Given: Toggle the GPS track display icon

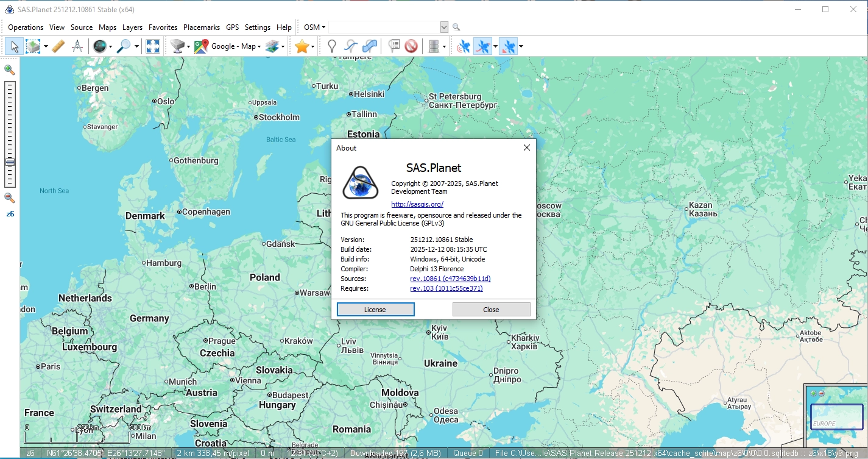Looking at the screenshot, I should (x=483, y=46).
